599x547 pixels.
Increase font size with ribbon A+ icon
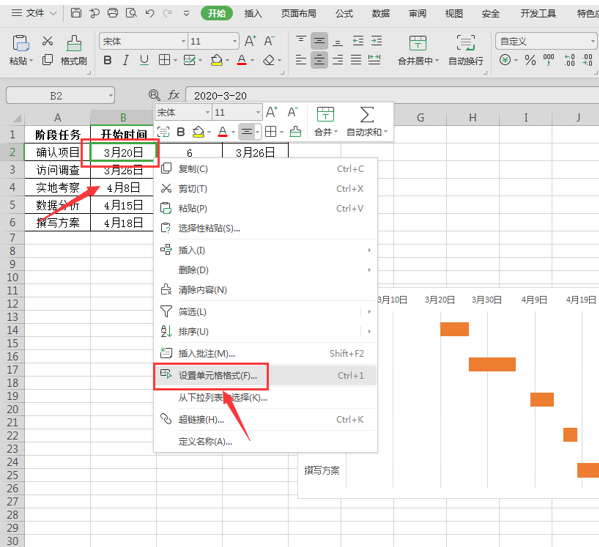pos(250,41)
